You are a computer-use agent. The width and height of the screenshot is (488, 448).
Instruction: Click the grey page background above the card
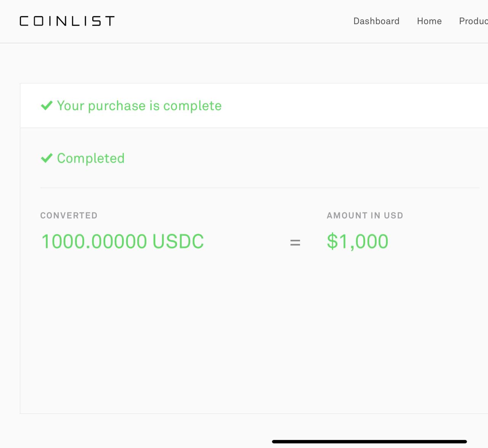244,63
